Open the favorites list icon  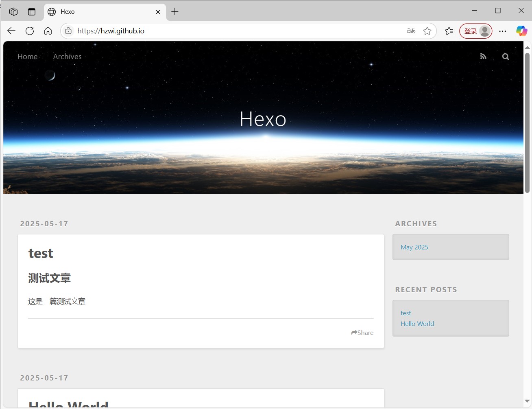(449, 31)
